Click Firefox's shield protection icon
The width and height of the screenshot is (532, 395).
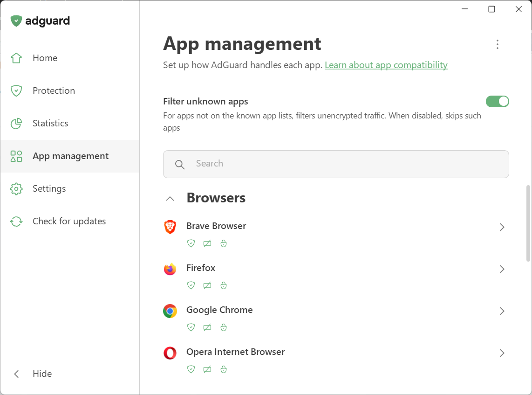coord(191,285)
